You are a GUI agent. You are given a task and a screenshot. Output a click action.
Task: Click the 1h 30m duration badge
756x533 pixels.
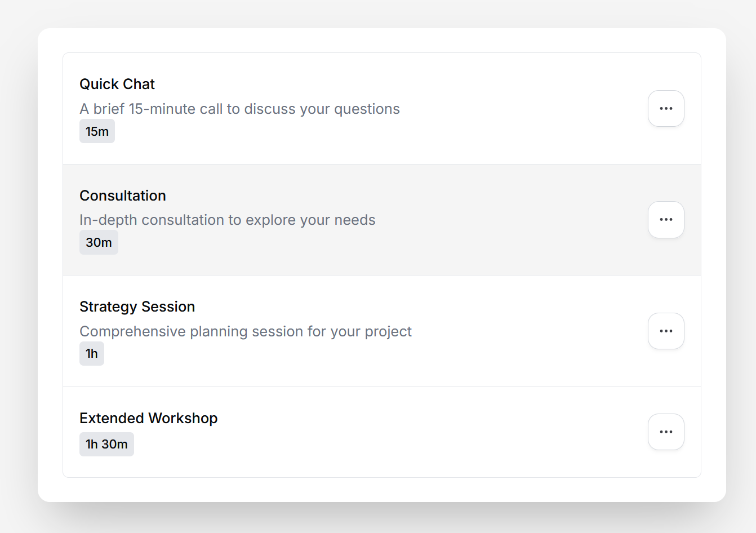[x=106, y=445]
